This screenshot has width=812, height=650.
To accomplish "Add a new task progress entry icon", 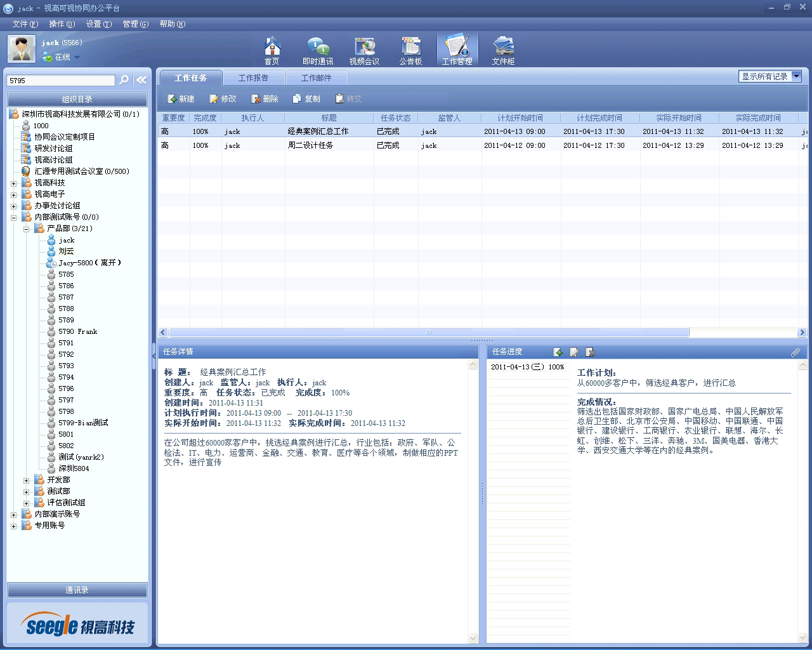I will point(558,352).
